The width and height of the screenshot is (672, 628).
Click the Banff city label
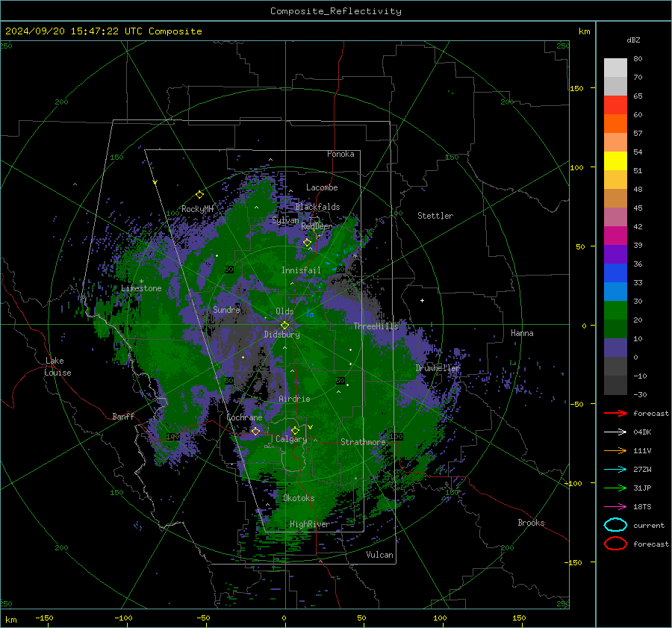(x=123, y=416)
